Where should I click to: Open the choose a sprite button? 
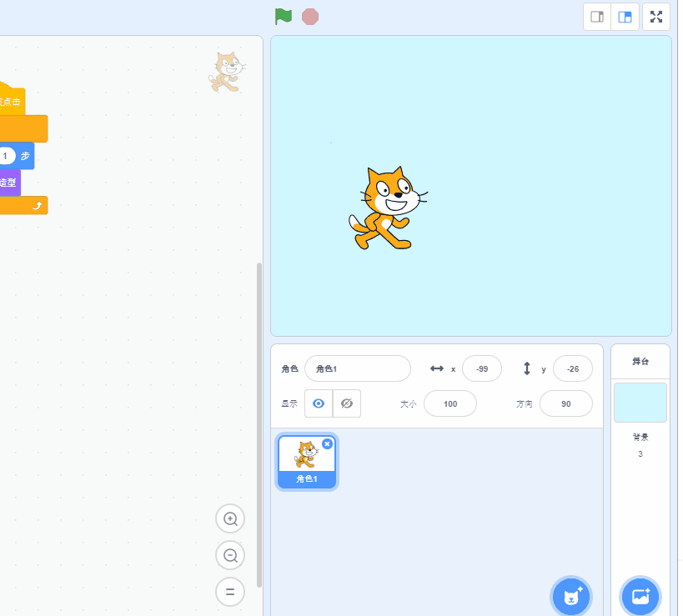(x=571, y=596)
